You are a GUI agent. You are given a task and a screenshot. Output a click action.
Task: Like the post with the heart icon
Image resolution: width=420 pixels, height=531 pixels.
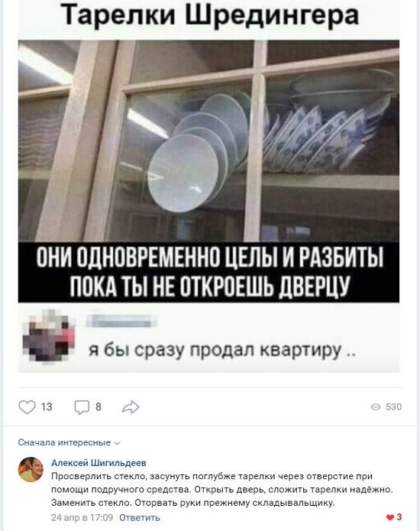pos(27,407)
